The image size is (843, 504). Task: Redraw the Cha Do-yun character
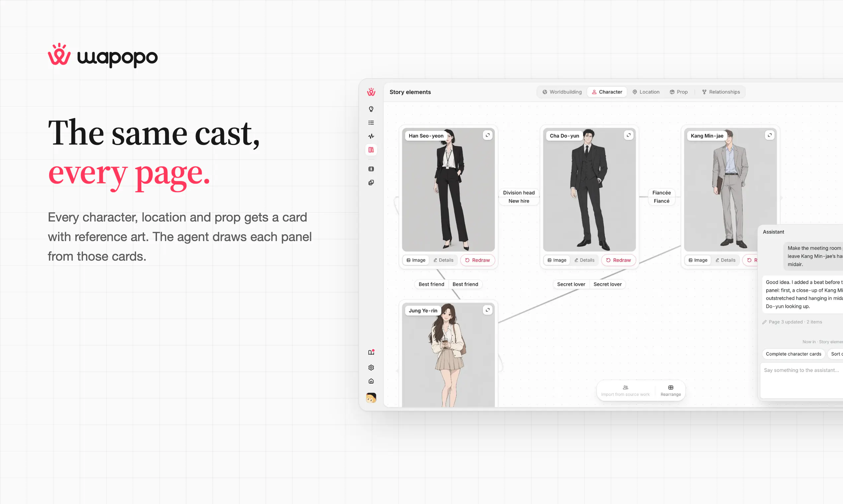618,260
